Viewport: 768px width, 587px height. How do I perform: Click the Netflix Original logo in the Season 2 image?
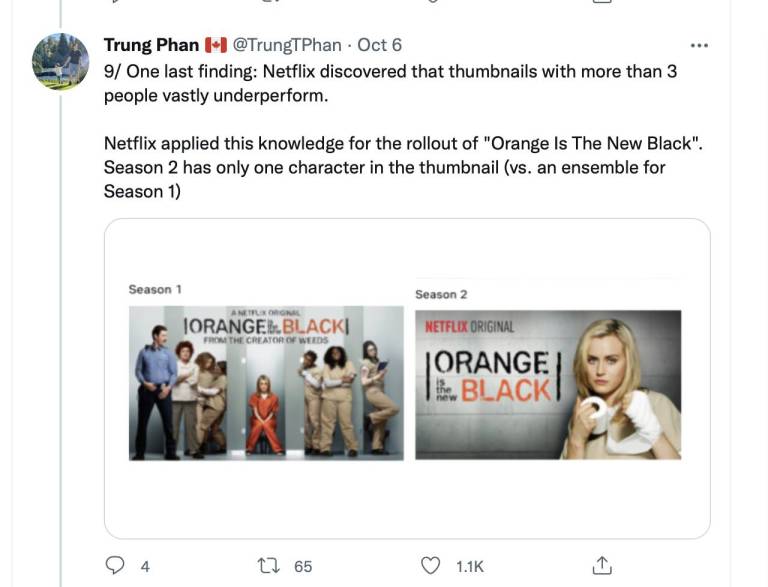(x=470, y=326)
